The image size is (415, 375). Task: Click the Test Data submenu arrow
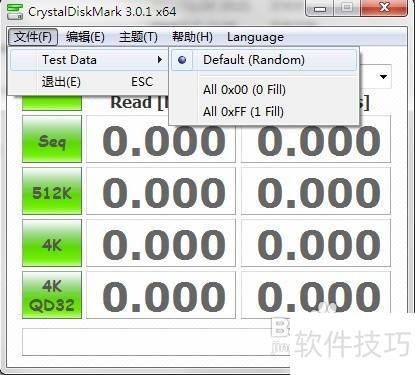[x=160, y=60]
